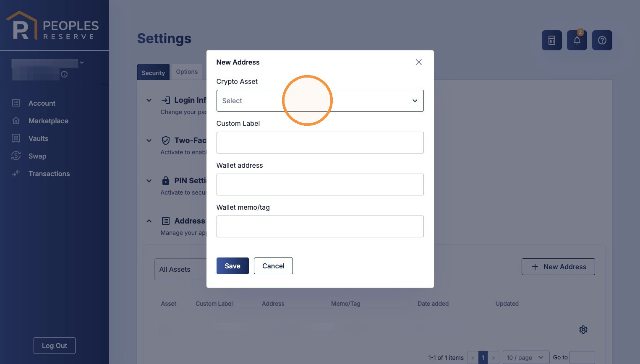Collapse the Address section chevron
Image resolution: width=640 pixels, height=364 pixels.
coord(149,221)
